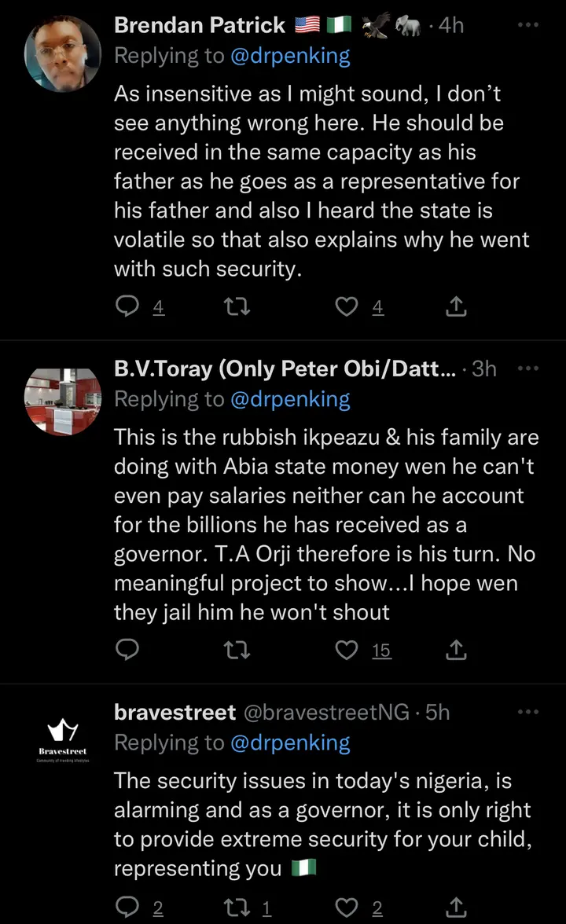
Task: Open @drpenking link in Brendan's reply
Action: (x=289, y=56)
